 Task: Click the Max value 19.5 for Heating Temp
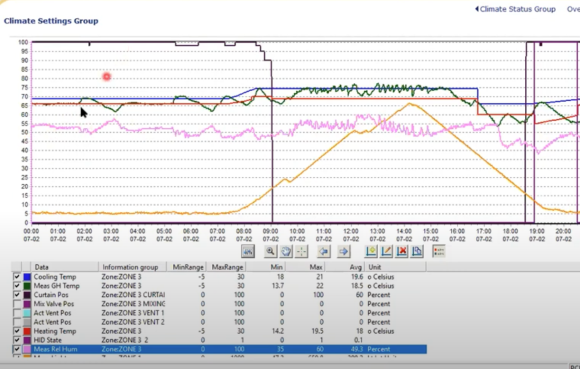point(317,331)
